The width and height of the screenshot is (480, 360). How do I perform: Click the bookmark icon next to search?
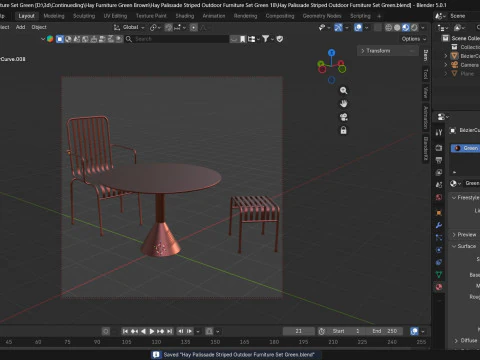(x=243, y=39)
